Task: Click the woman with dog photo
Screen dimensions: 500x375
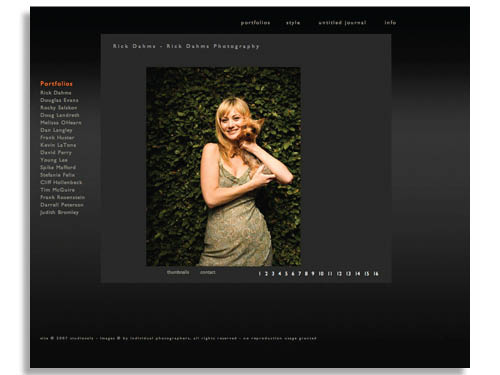Action: pos(223,166)
